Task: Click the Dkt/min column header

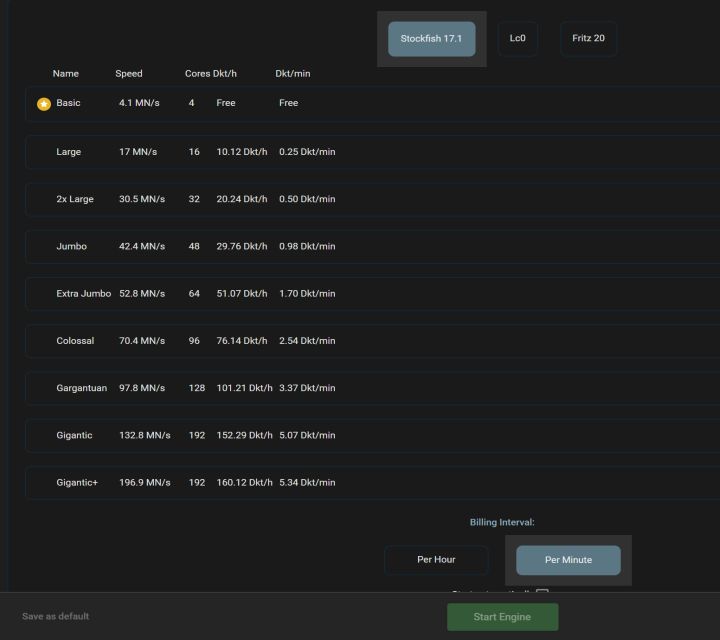Action: coord(292,74)
